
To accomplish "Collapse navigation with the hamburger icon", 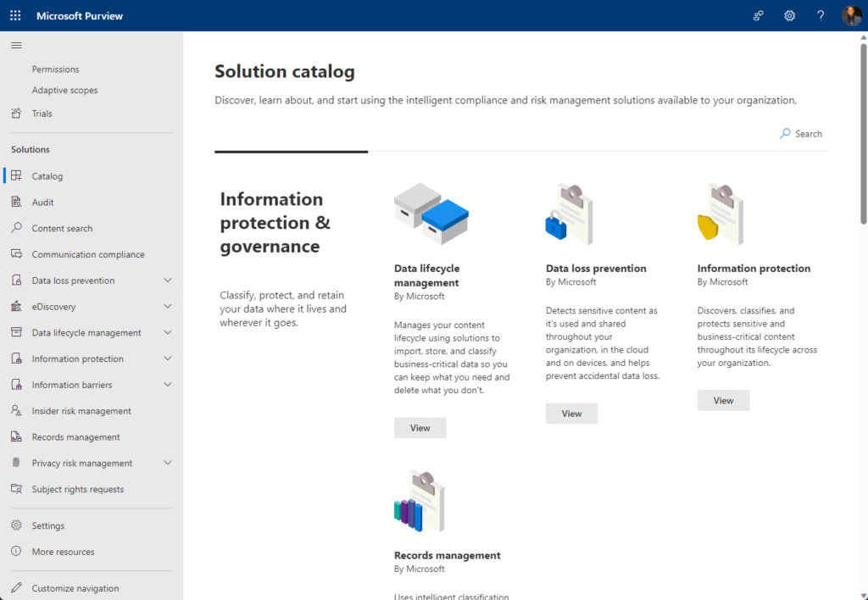I will [16, 46].
